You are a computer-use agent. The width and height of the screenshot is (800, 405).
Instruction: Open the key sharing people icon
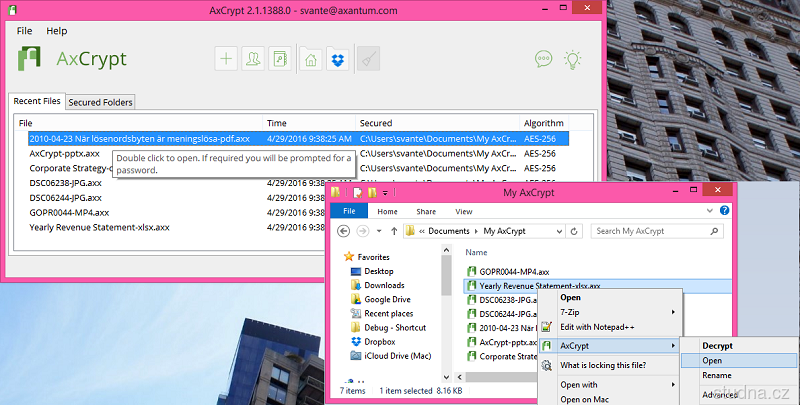tap(253, 59)
